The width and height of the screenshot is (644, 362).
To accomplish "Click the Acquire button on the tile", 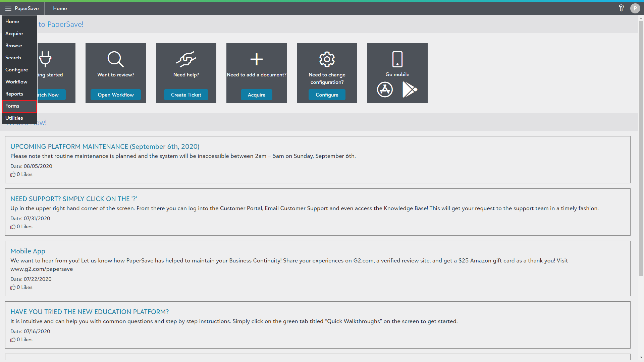I will [257, 95].
